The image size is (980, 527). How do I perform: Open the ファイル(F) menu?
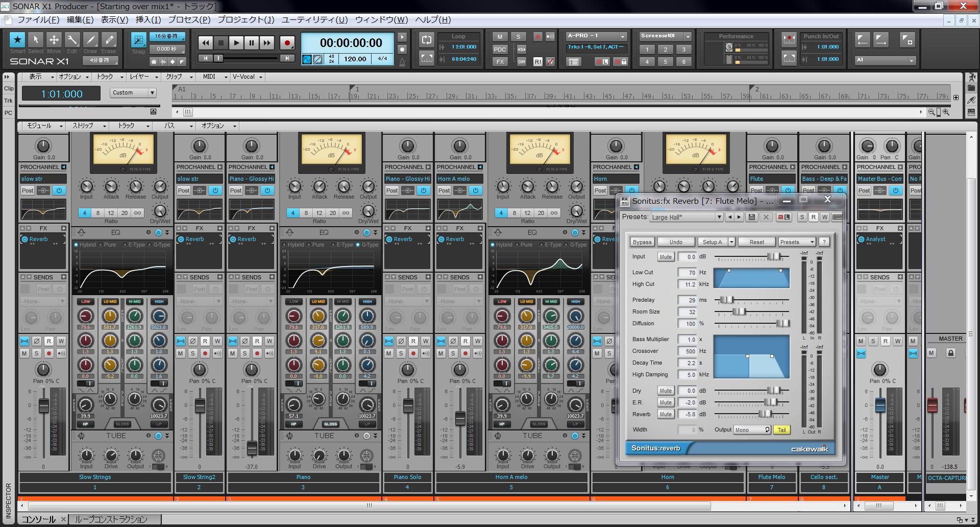pyautogui.click(x=38, y=20)
